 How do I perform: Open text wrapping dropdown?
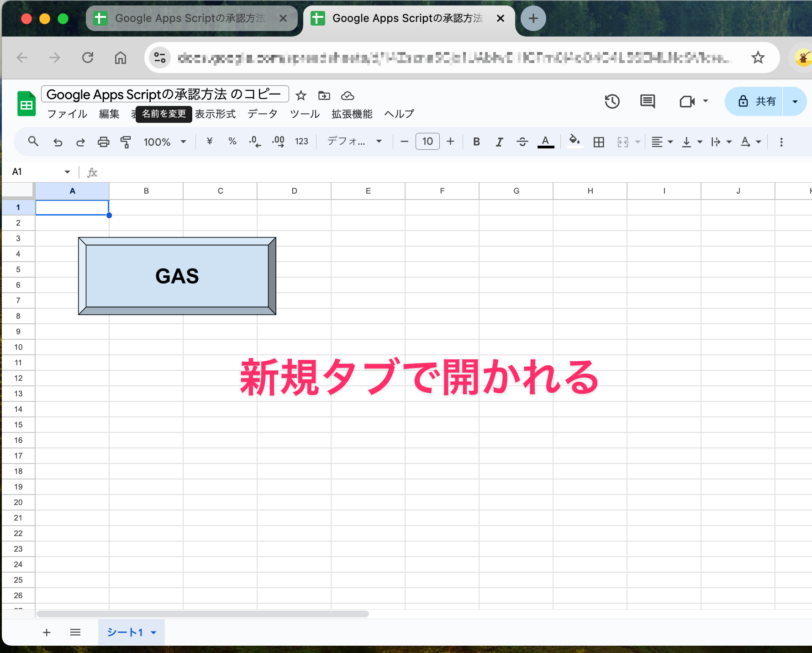[x=722, y=142]
